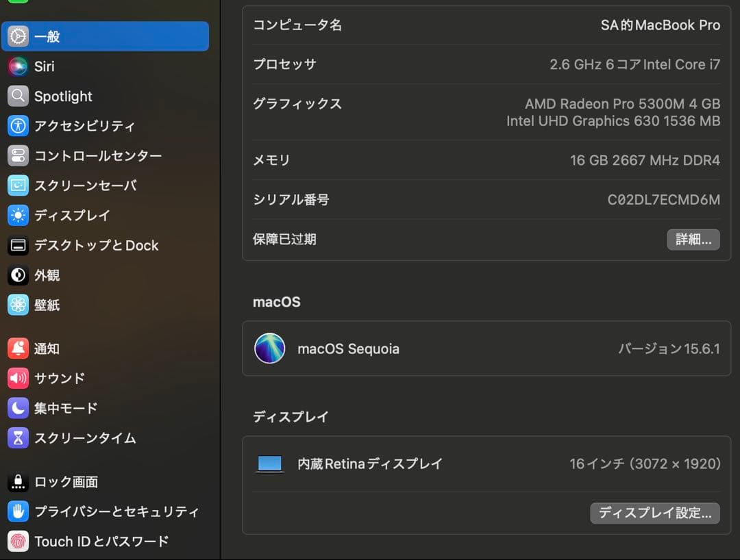
Task: Click the 詳細... warranty details button
Action: pyautogui.click(x=693, y=239)
